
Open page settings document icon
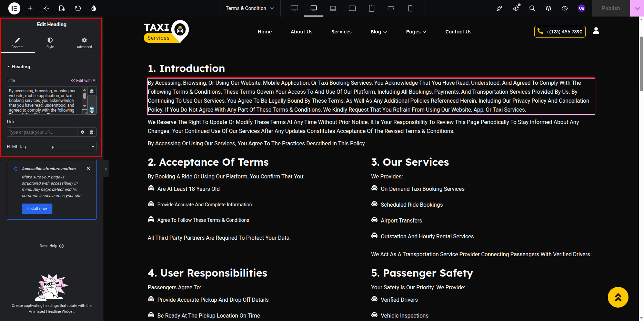[x=62, y=8]
